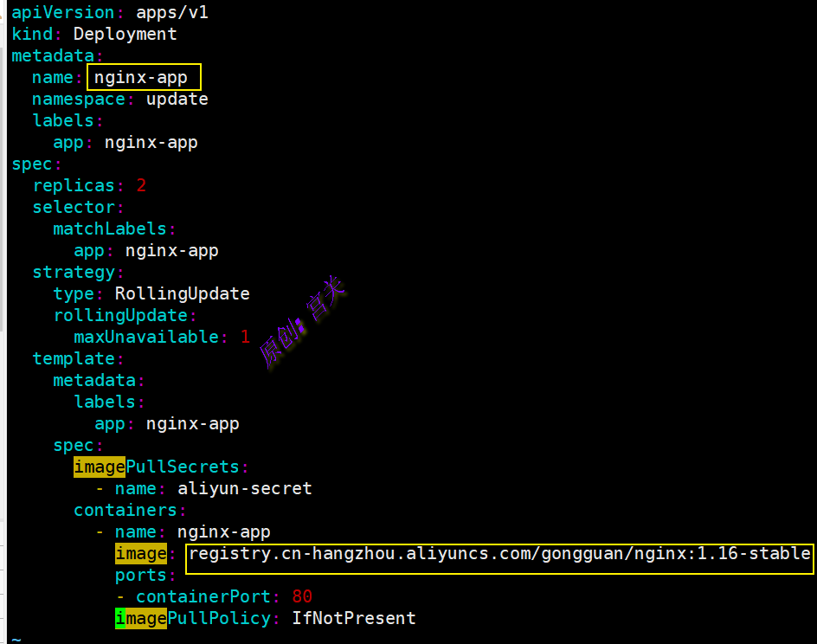Select the RollingUpdate strategy type value
The height and width of the screenshot is (644, 817).
[x=182, y=293]
